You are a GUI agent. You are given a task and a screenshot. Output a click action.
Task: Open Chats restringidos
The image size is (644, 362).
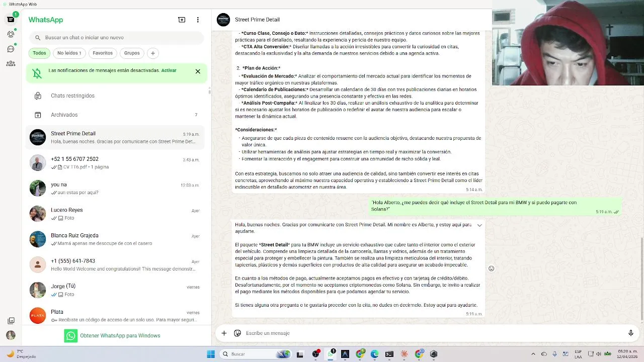click(116, 96)
